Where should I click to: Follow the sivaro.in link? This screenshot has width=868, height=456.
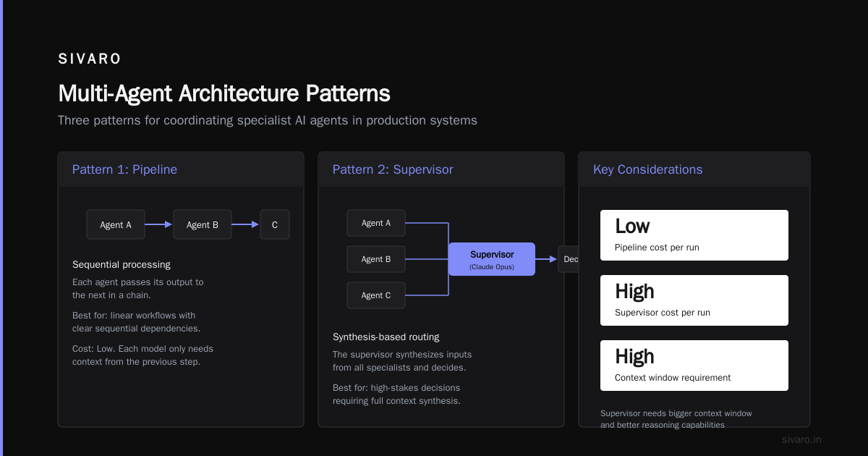click(x=801, y=439)
